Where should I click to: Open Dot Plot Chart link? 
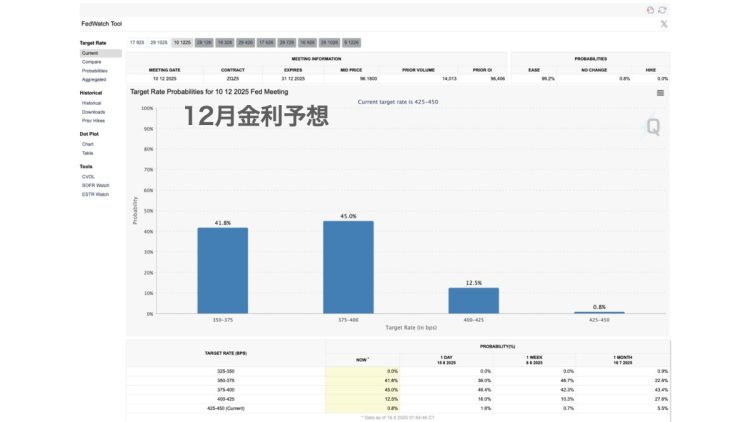pyautogui.click(x=88, y=144)
